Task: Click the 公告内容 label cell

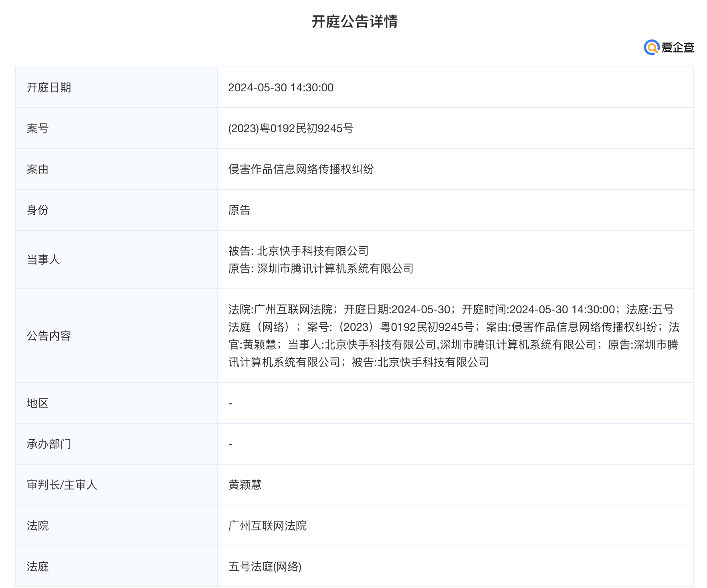Action: tap(117, 336)
